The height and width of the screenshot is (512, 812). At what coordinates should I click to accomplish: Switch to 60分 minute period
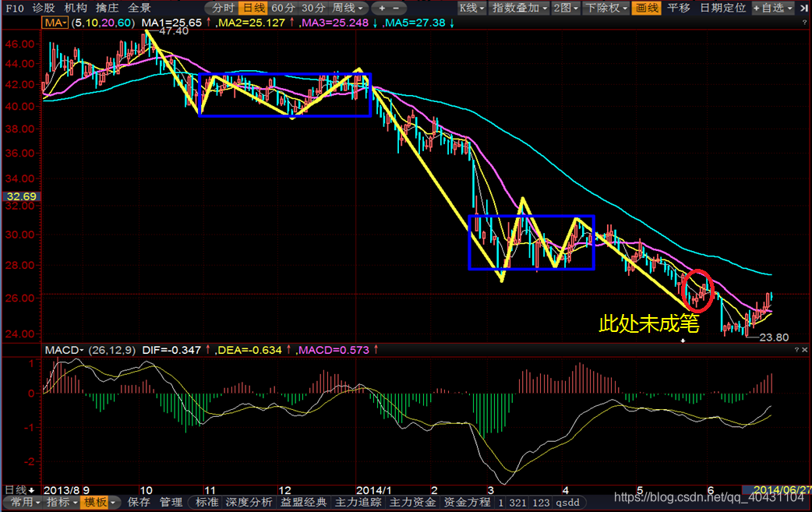[284, 8]
